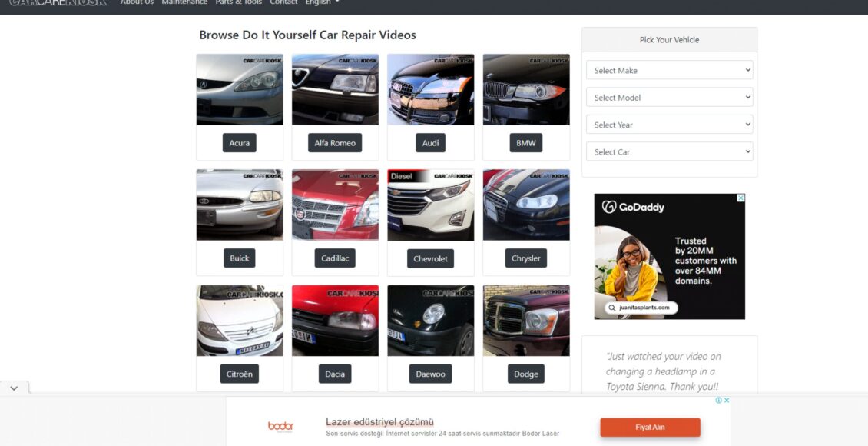
Task: Click the Chevrolet Diesel thumbnail image
Action: [x=430, y=205]
